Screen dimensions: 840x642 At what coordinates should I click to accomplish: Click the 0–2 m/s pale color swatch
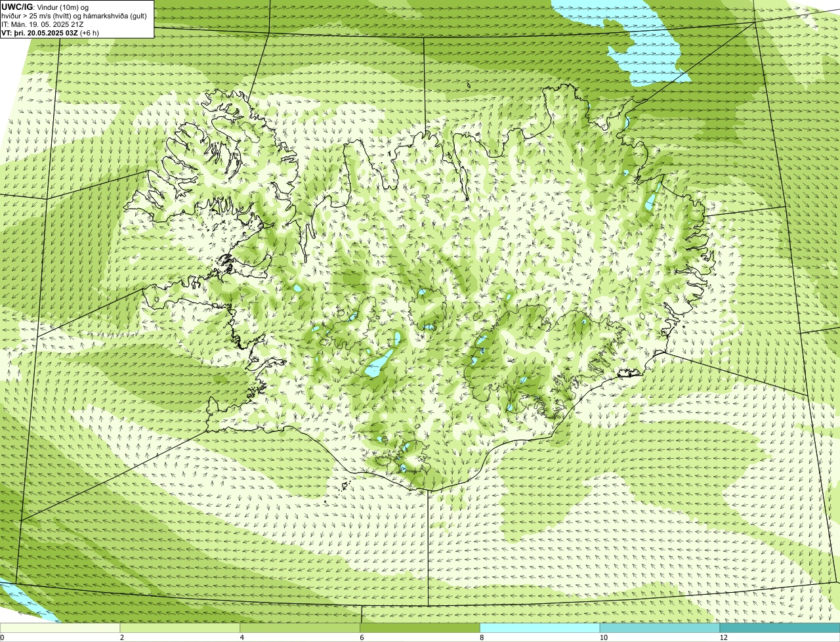(60, 628)
